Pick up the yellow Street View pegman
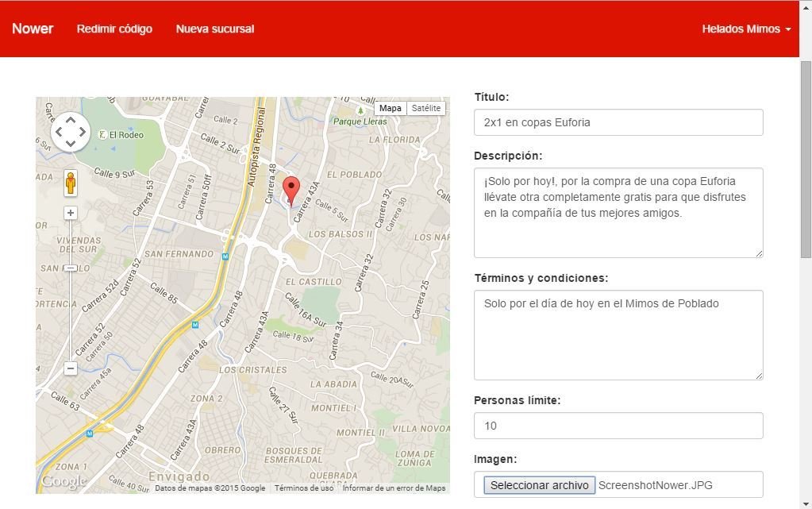Image resolution: width=812 pixels, height=509 pixels. 71,183
